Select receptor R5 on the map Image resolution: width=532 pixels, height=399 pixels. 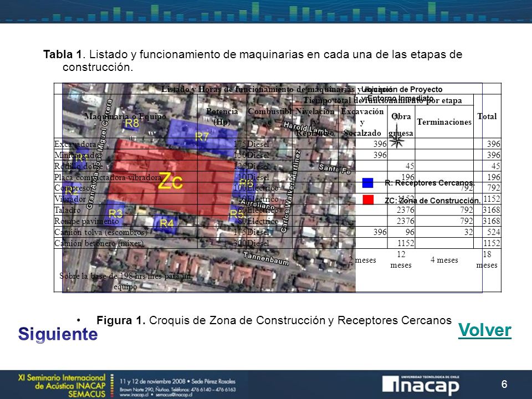237,214
